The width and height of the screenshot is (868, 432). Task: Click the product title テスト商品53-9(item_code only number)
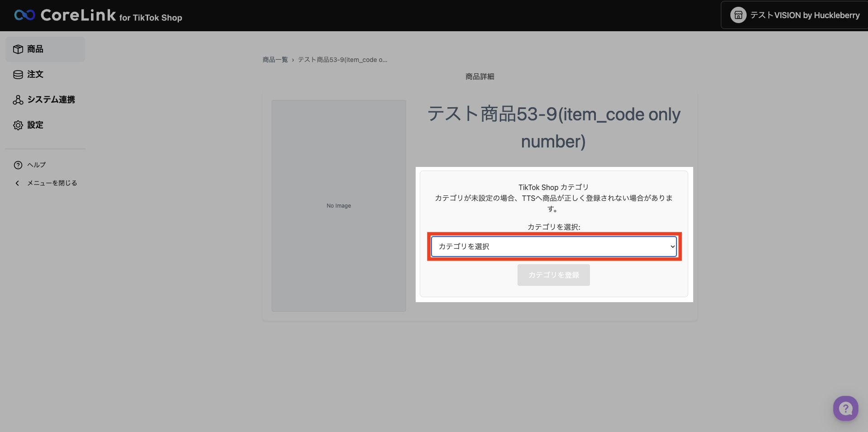[x=554, y=128]
